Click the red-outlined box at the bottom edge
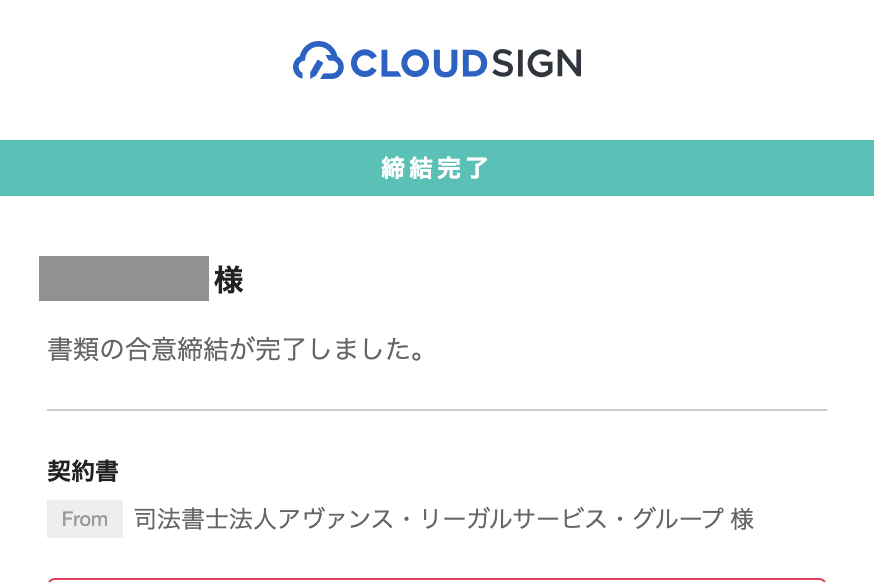Viewport: 874px width, 582px height. pos(436,579)
